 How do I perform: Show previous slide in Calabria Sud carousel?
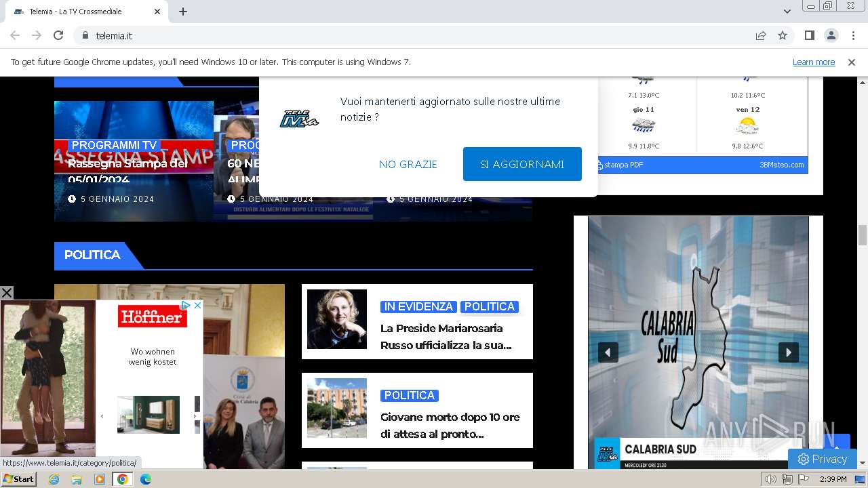[x=608, y=352]
